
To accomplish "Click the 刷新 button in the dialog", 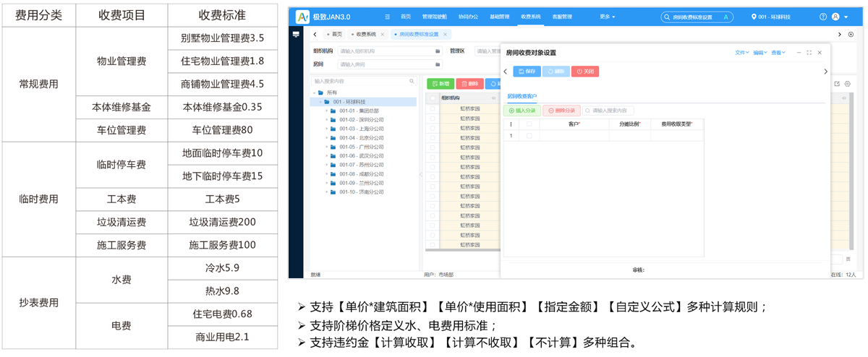I will pyautogui.click(x=556, y=72).
